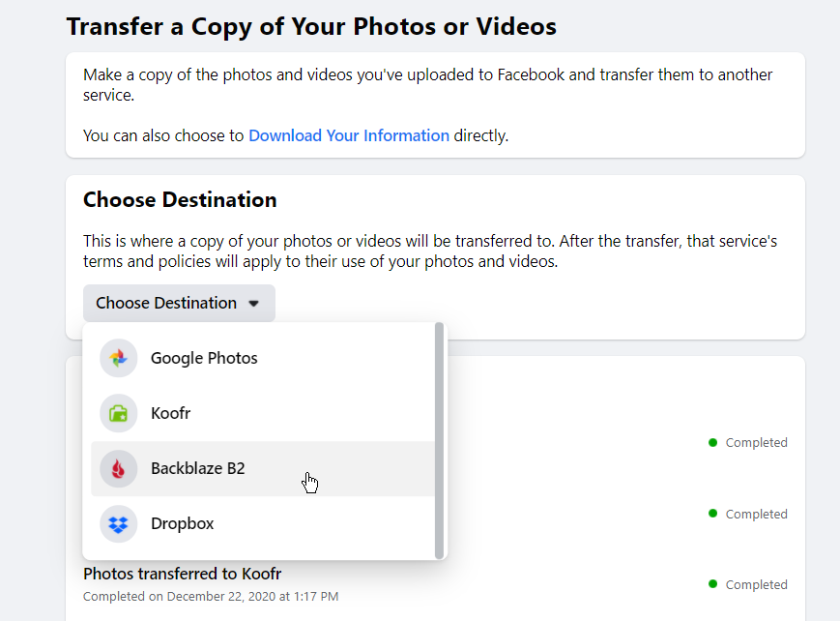Click the blue Dropbox logo icon
The image size is (840, 621).
point(118,524)
